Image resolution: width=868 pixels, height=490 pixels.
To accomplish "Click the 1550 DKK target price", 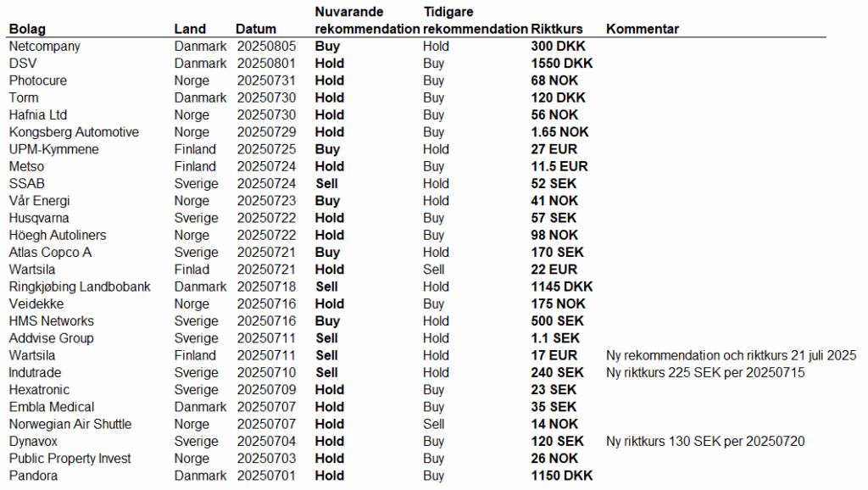I will point(562,64).
